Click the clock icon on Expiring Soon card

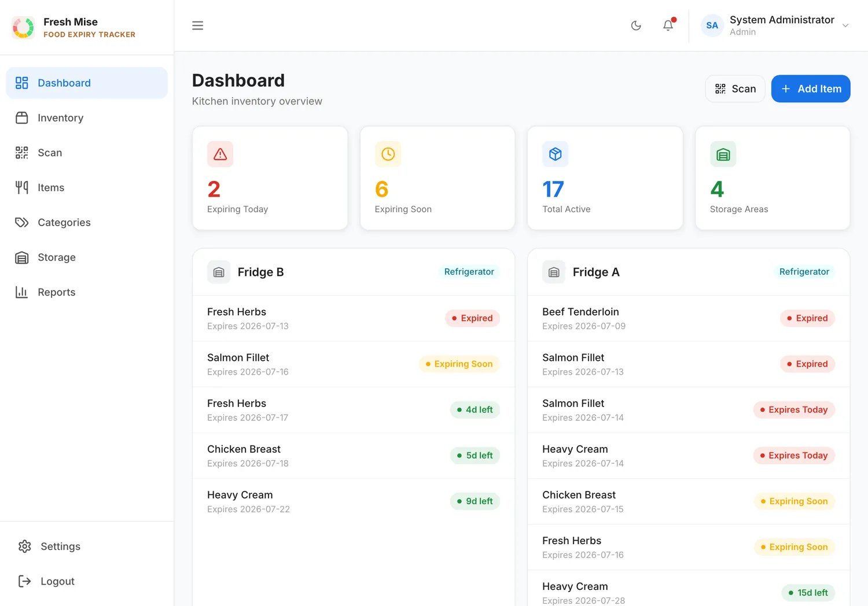pos(388,154)
